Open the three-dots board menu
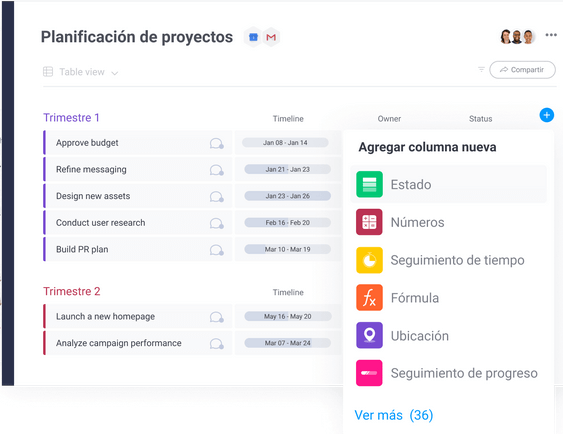The width and height of the screenshot is (563, 434). point(551,35)
